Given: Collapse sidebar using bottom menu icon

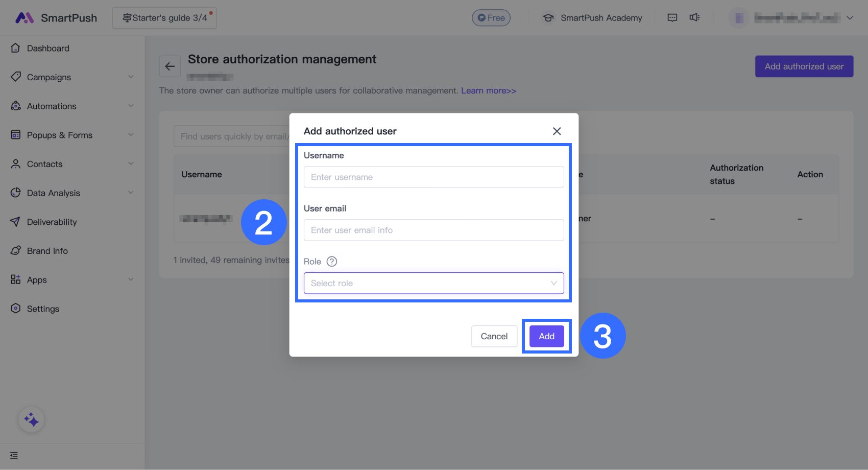Looking at the screenshot, I should pos(14,455).
